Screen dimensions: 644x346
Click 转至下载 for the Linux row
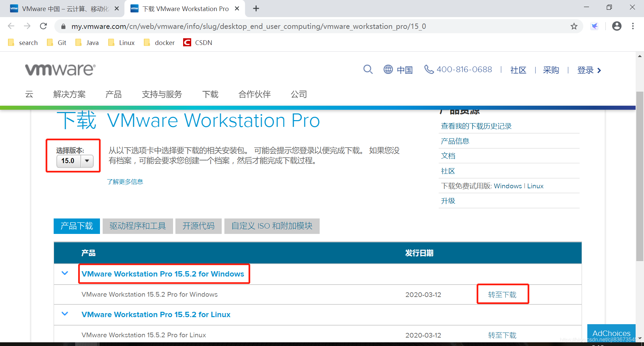(502, 335)
